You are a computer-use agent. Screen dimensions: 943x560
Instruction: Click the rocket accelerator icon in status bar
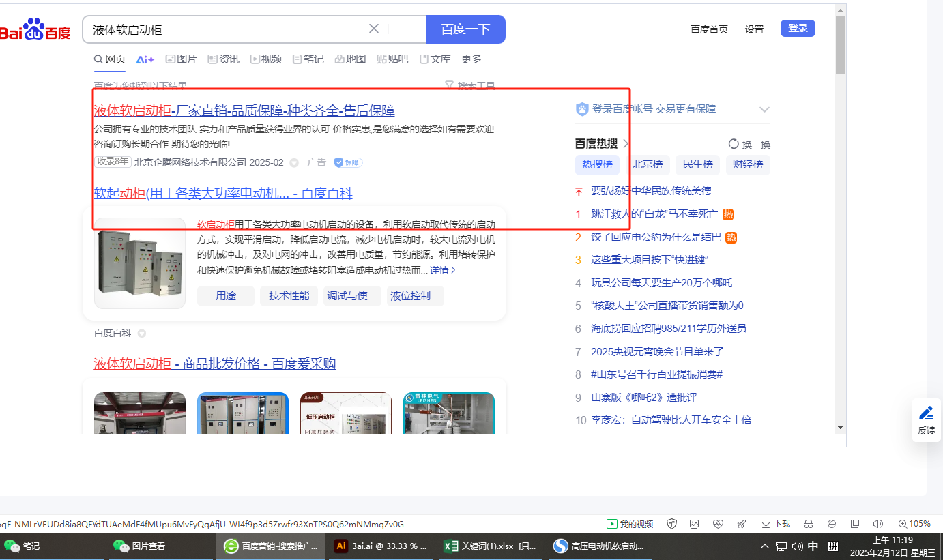point(741,524)
